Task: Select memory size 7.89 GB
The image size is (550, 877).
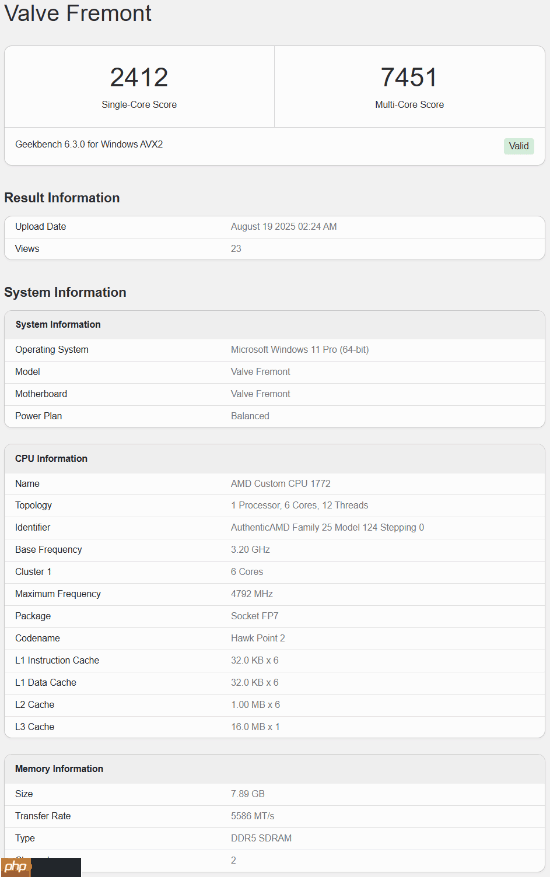Action: click(x=248, y=794)
